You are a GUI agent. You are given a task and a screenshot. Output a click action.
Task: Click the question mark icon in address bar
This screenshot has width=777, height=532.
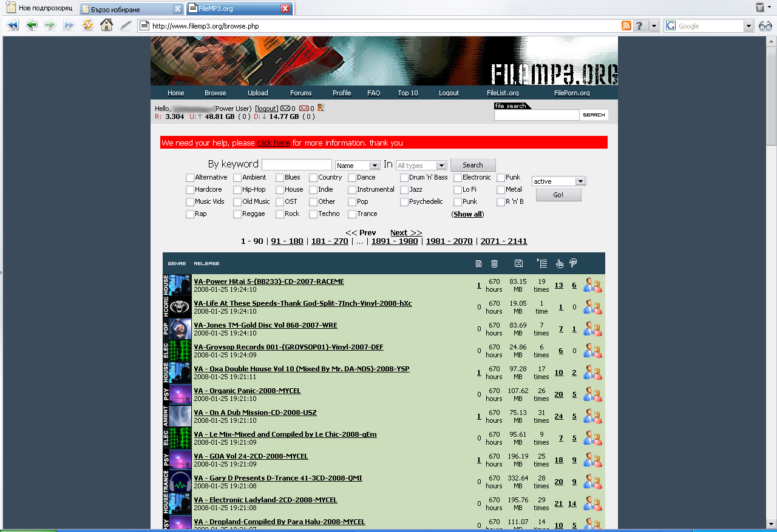(x=640, y=26)
